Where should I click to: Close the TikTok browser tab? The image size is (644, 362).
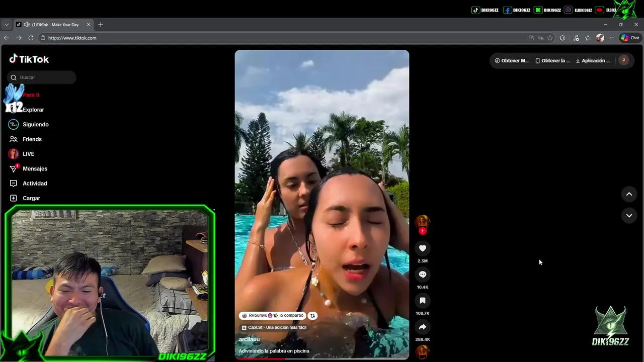(89, 25)
